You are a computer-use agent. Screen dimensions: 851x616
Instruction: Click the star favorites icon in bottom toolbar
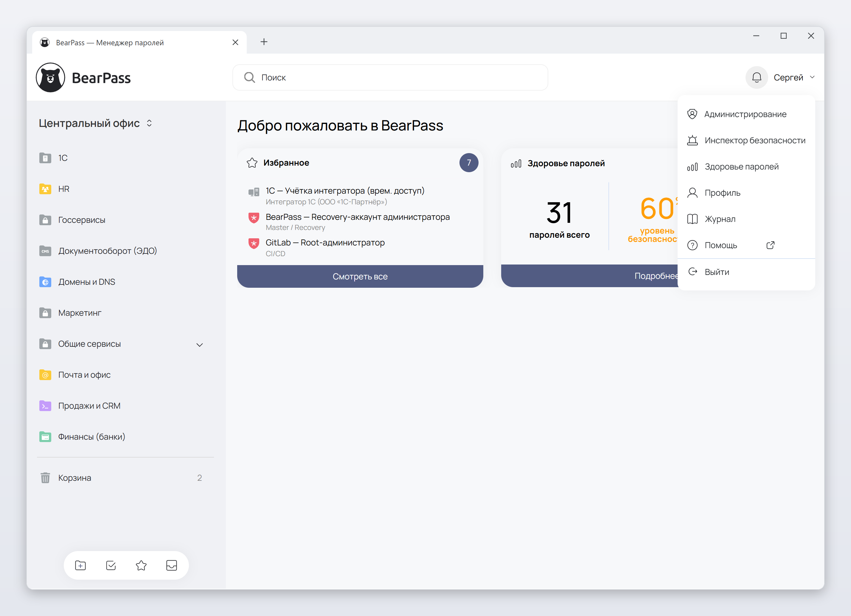click(x=141, y=565)
